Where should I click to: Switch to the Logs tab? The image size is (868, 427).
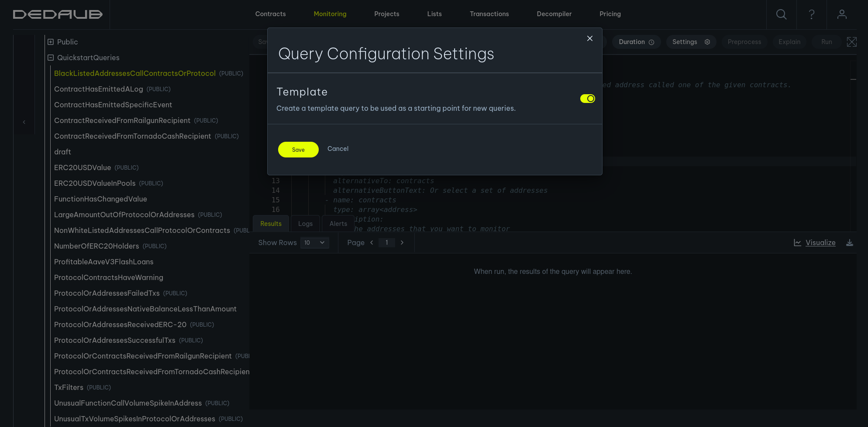click(305, 224)
